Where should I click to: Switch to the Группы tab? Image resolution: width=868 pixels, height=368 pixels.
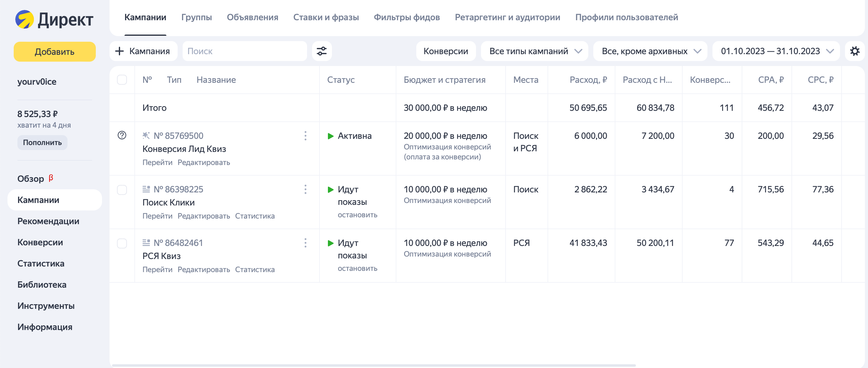point(196,17)
